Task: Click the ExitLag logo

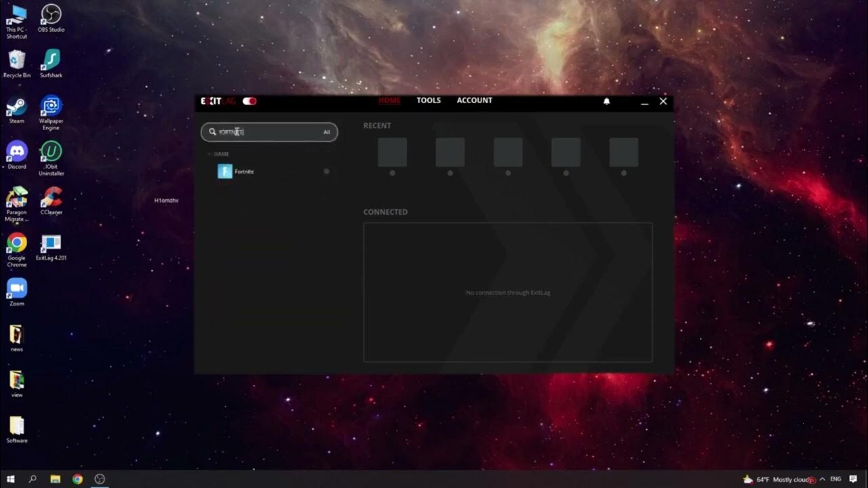Action: tap(218, 101)
